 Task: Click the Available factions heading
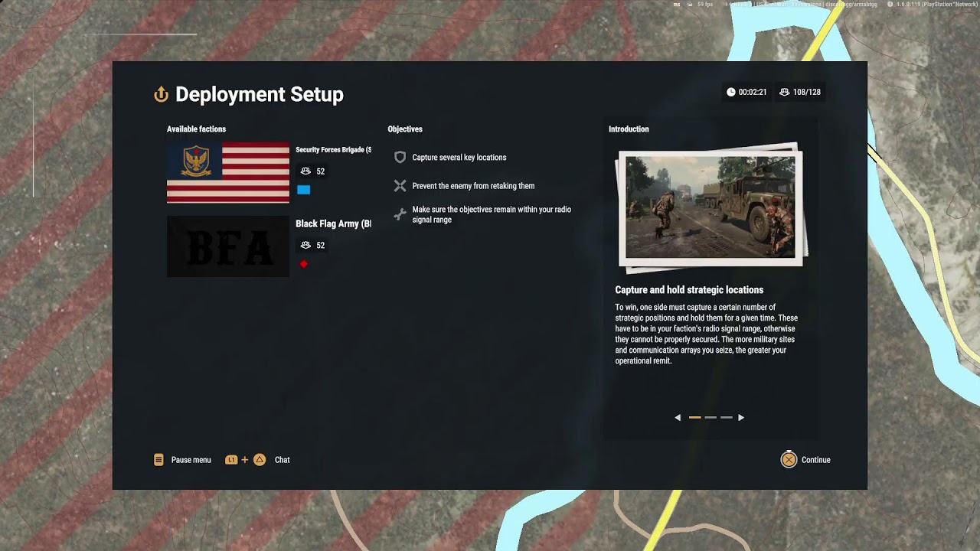(x=197, y=129)
